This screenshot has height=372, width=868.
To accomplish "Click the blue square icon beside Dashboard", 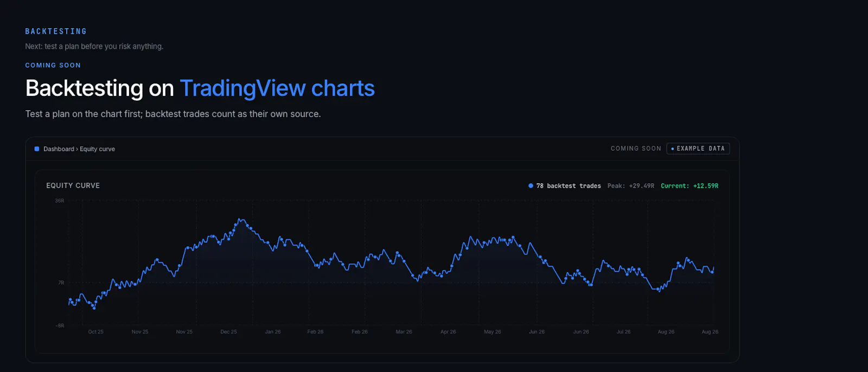I will [x=37, y=149].
